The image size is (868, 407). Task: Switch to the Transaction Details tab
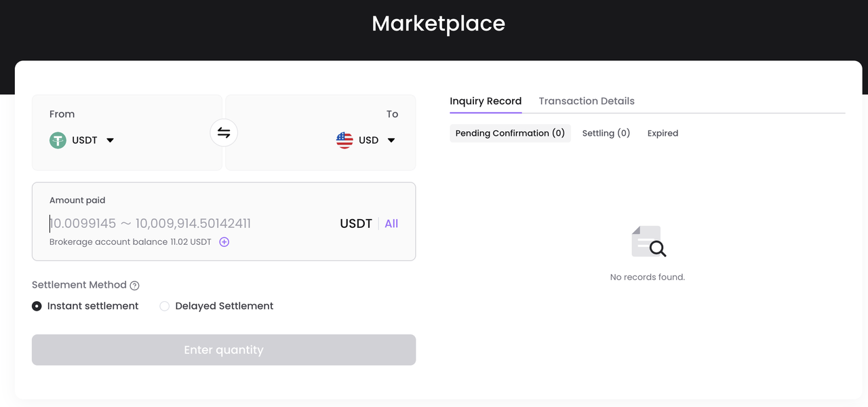click(587, 101)
